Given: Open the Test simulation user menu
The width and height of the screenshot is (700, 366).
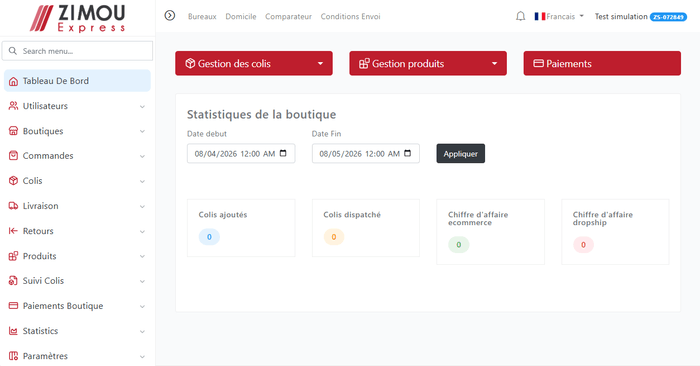Looking at the screenshot, I should click(641, 17).
